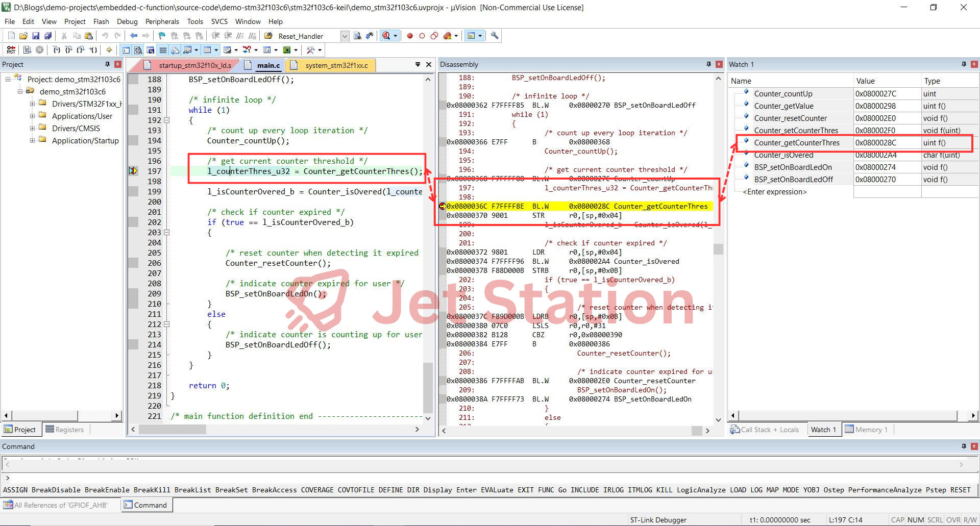Expand the Drivers/CMSIS tree folder
The image size is (980, 526).
pos(32,129)
